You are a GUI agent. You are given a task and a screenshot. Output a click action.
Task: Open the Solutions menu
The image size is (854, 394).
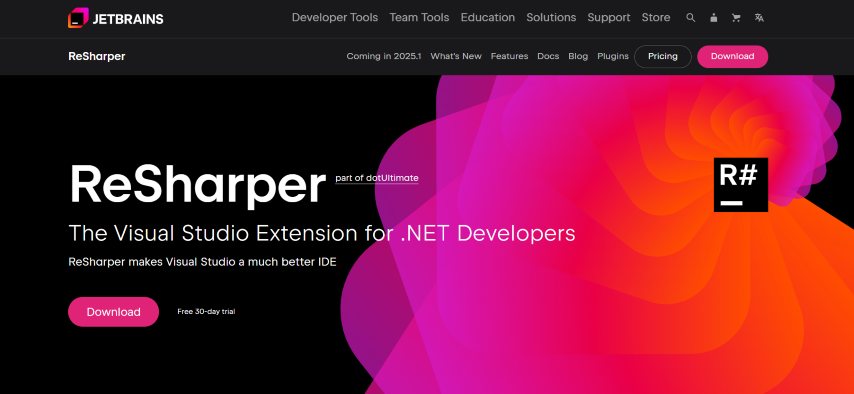pyautogui.click(x=551, y=17)
